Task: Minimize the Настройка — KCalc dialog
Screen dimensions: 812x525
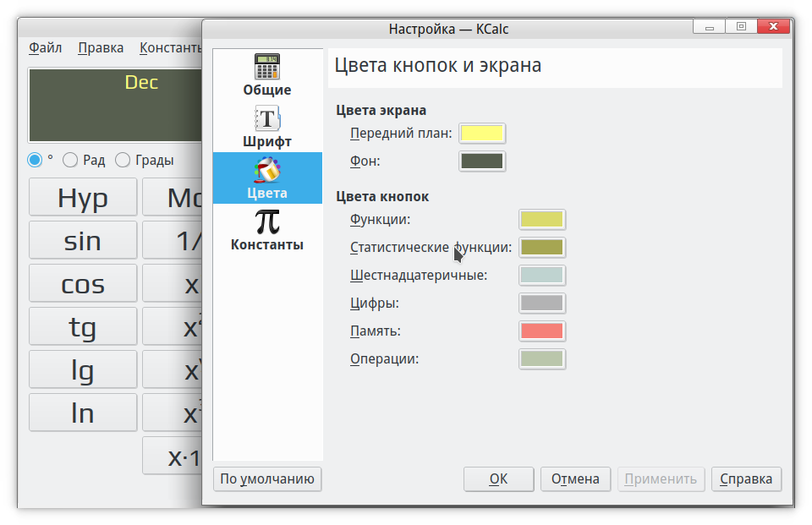Action: click(710, 26)
